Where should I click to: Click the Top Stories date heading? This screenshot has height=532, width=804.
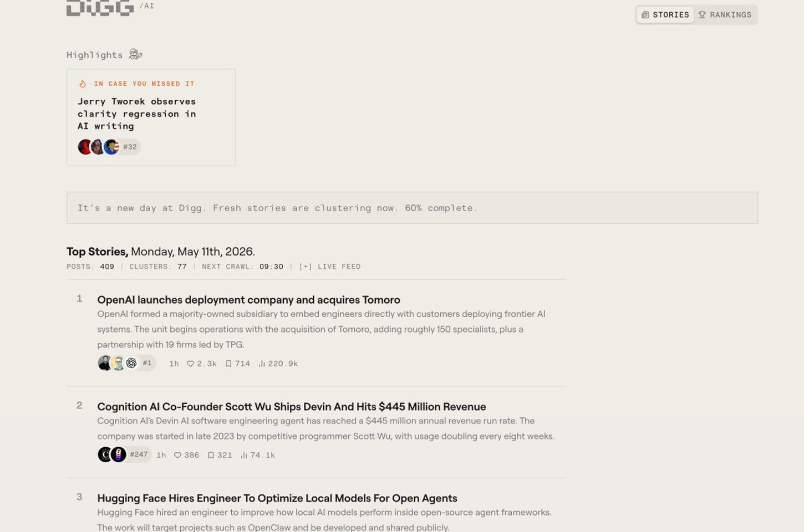click(161, 252)
